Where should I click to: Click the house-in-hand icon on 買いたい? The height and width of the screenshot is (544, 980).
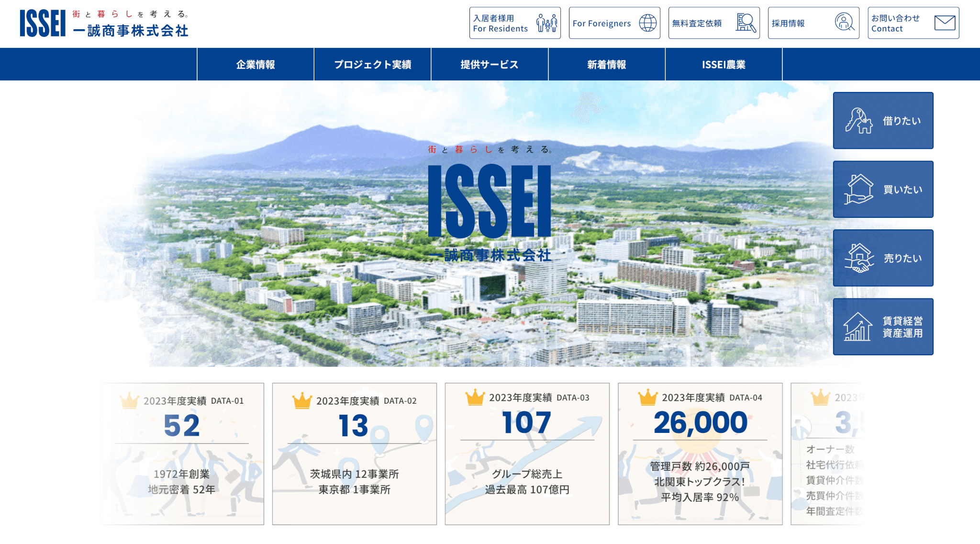858,189
